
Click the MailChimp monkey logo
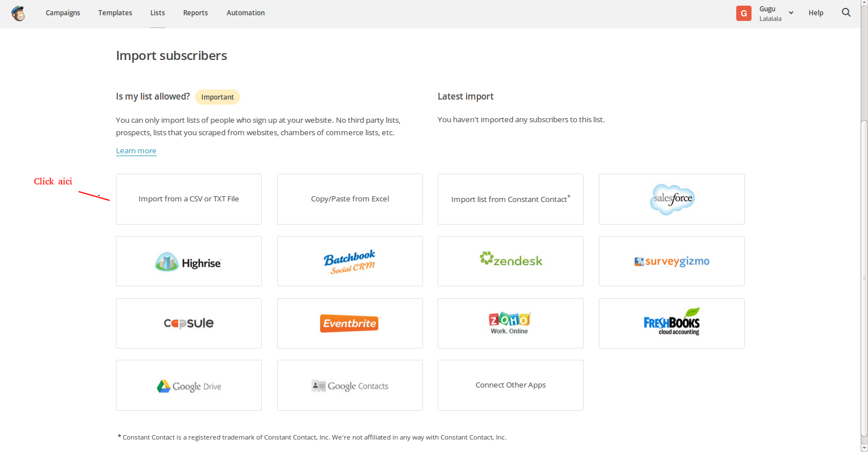point(18,13)
